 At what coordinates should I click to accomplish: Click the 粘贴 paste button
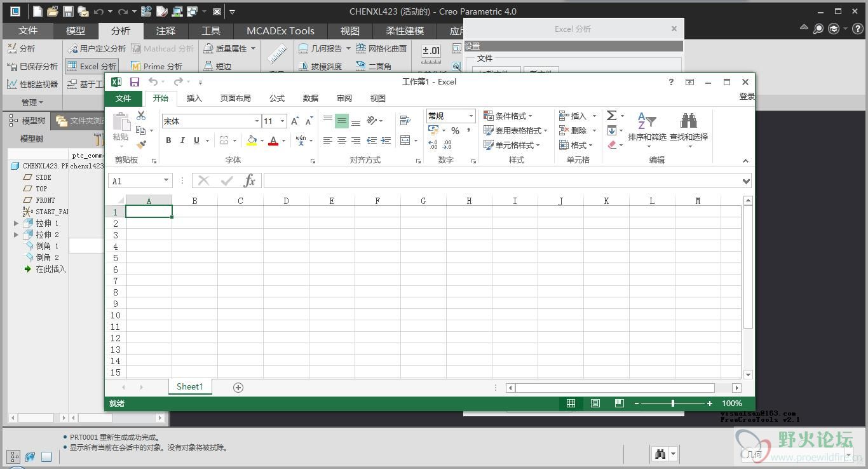[121, 130]
